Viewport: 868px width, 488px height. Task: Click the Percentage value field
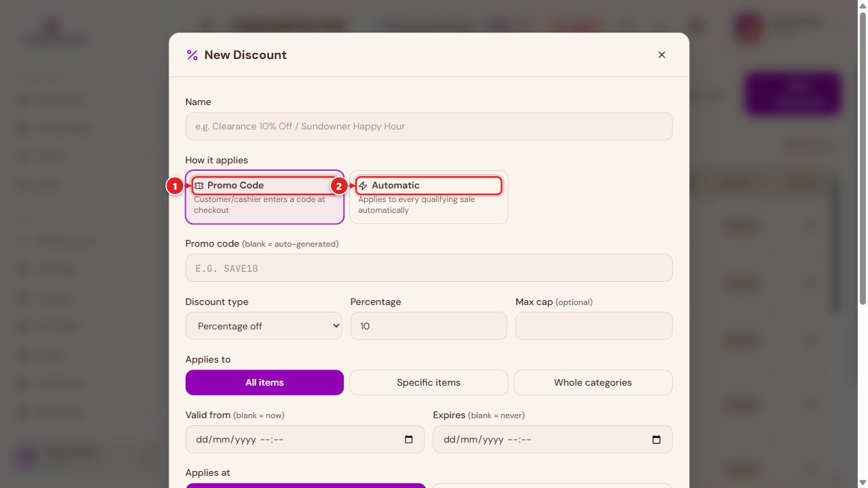pyautogui.click(x=429, y=326)
